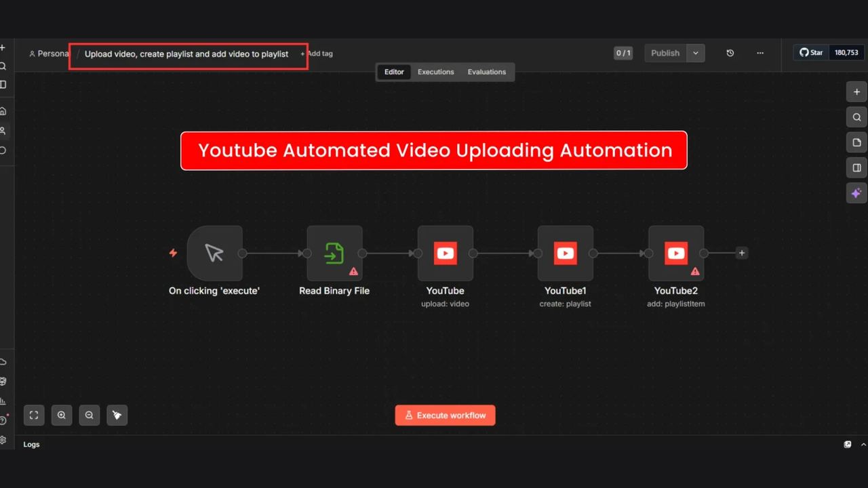Screen dimensions: 868x488
Task: Tidy up the workflow with broom icon
Action: [117, 415]
